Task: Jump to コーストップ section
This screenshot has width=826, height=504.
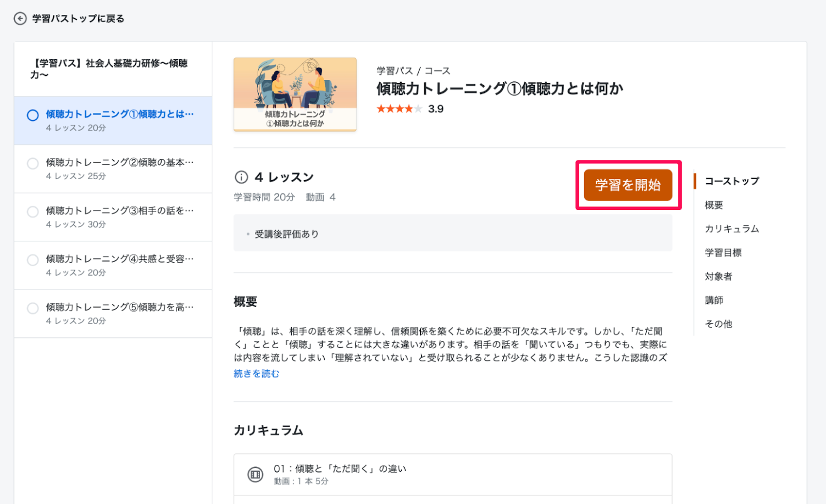Action: pyautogui.click(x=732, y=181)
